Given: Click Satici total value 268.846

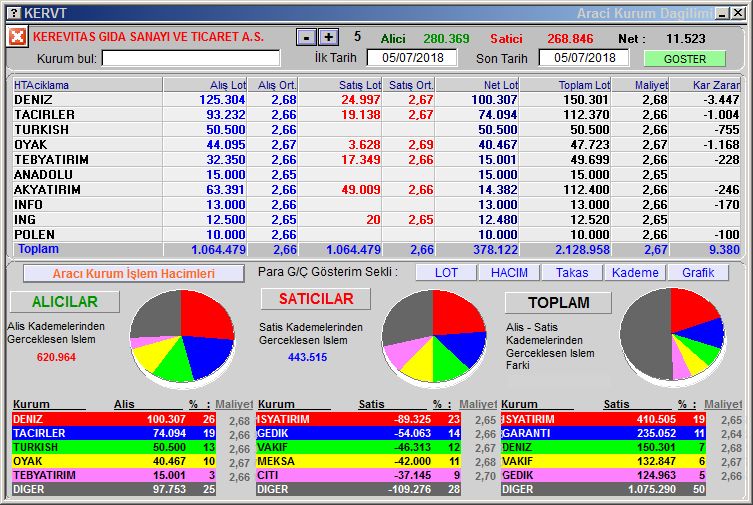Looking at the screenshot, I should [570, 38].
